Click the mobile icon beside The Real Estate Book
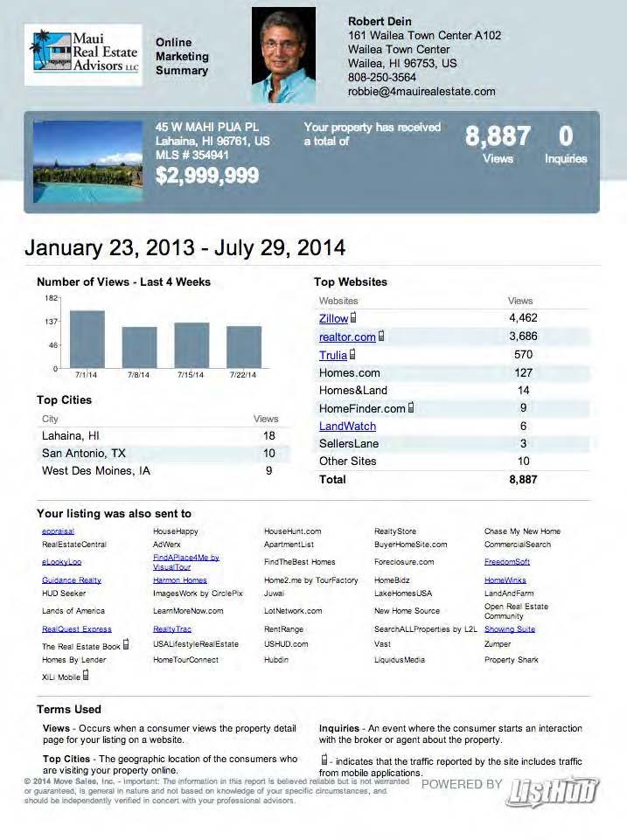 125,644
